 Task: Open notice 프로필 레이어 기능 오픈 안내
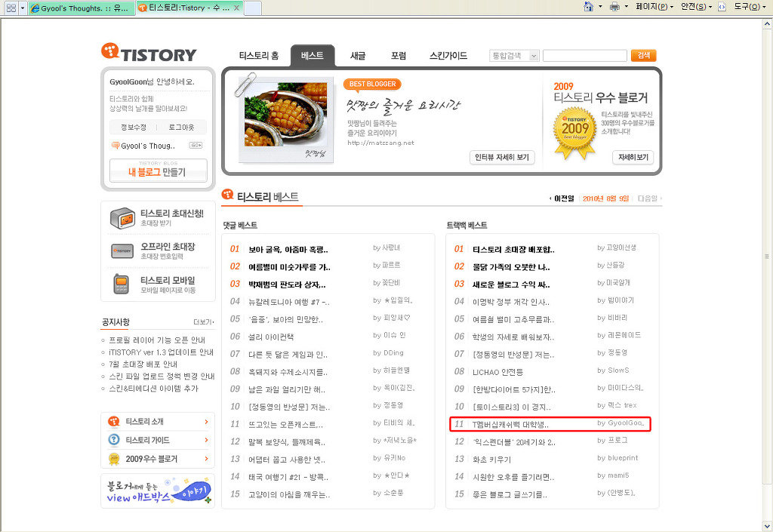tap(157, 340)
